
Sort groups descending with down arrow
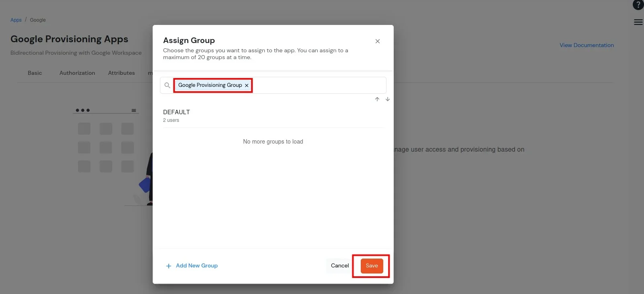[x=388, y=99]
